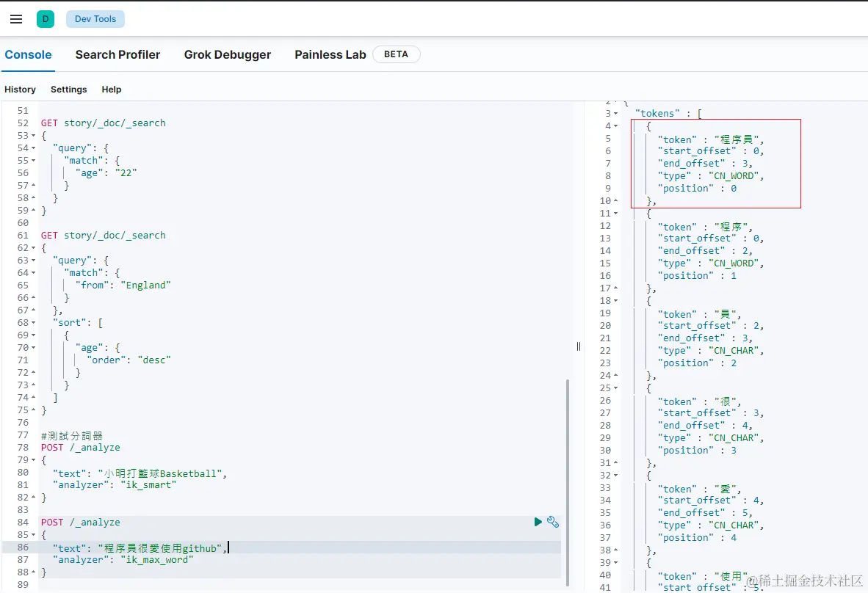This screenshot has width=868, height=593.
Task: Collapse the token object at output line 25
Action: click(615, 388)
